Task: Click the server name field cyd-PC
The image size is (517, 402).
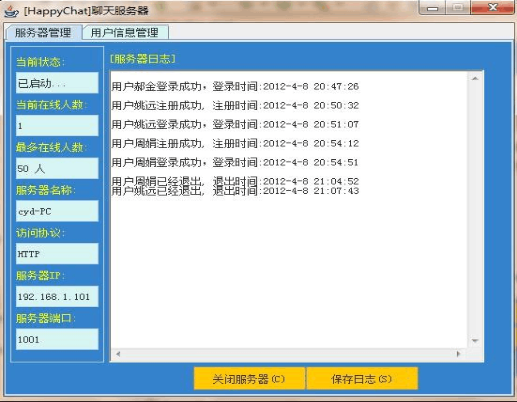Action: pos(57,211)
